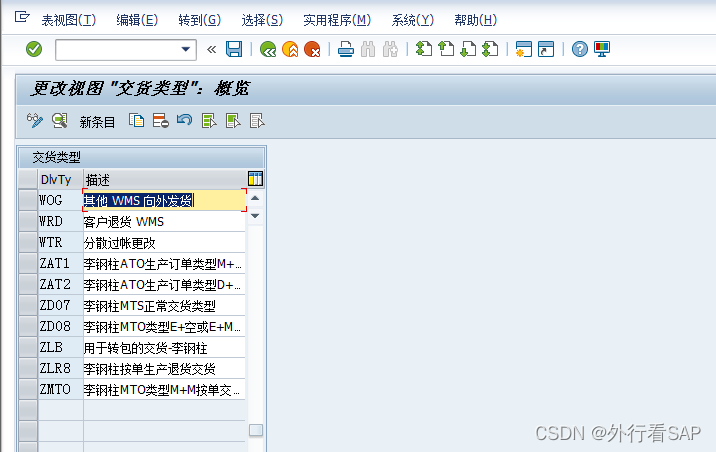Screen dimensions: 716x452
Task: Click the select-all corner cell beside DlvTy
Action: [28, 179]
